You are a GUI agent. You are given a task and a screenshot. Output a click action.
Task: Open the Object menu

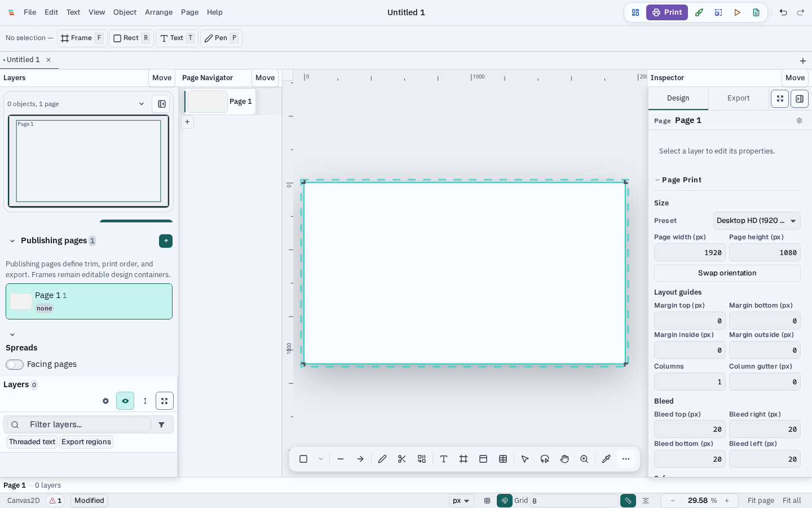(125, 12)
